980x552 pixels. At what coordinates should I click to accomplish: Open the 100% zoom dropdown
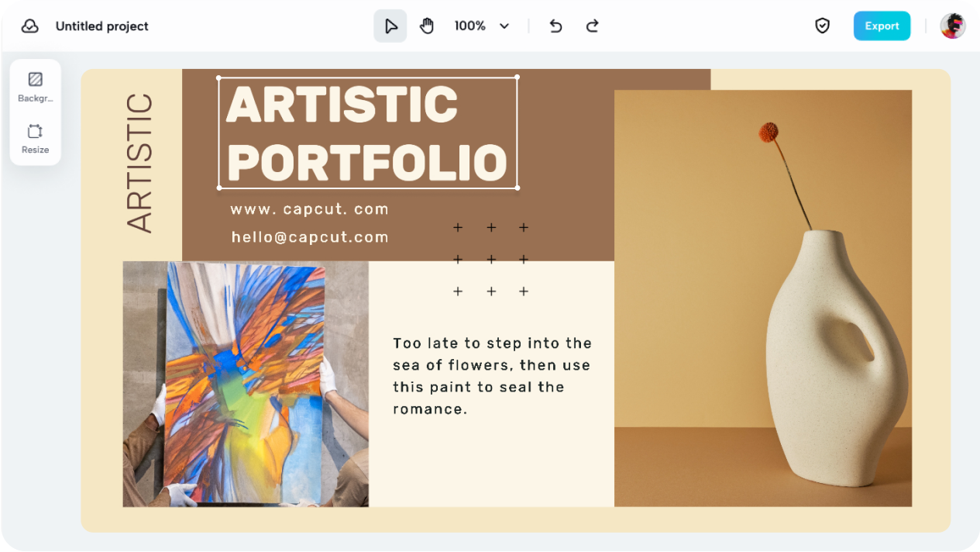[482, 26]
